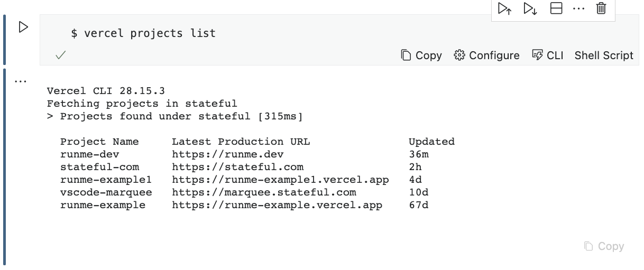Open the output actions ellipsis menu
The width and height of the screenshot is (644, 270).
pyautogui.click(x=21, y=82)
